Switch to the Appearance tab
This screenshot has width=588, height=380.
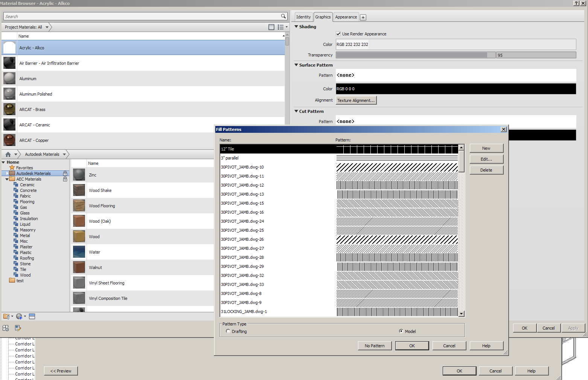pos(346,17)
